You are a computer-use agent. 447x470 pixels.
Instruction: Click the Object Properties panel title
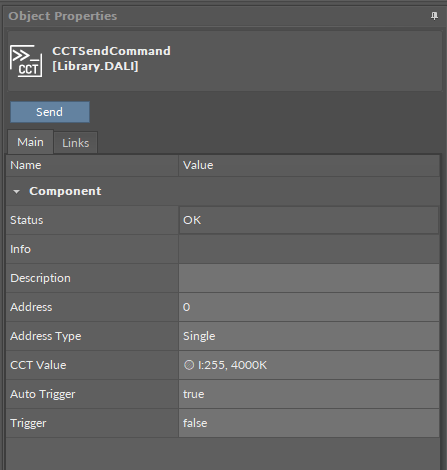(63, 16)
